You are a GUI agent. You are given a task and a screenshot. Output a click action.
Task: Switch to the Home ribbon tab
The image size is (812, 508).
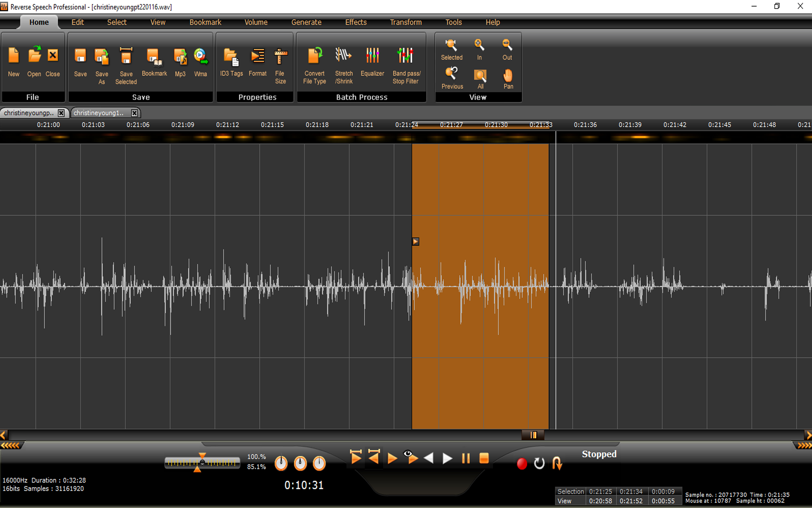point(39,22)
